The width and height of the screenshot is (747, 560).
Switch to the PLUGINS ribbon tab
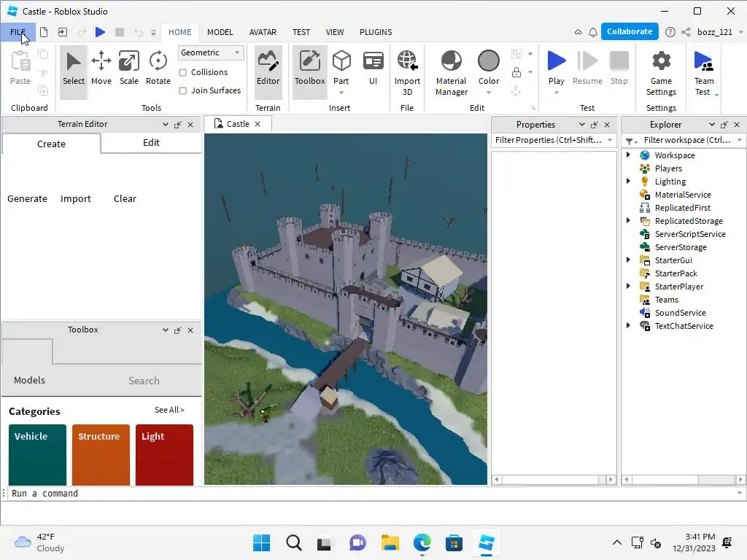(x=376, y=32)
